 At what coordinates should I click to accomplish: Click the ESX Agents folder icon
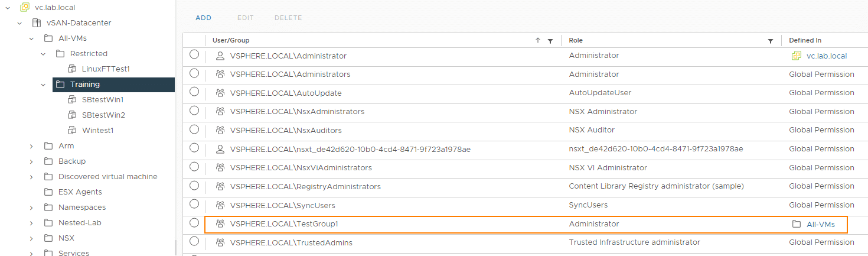click(x=48, y=192)
